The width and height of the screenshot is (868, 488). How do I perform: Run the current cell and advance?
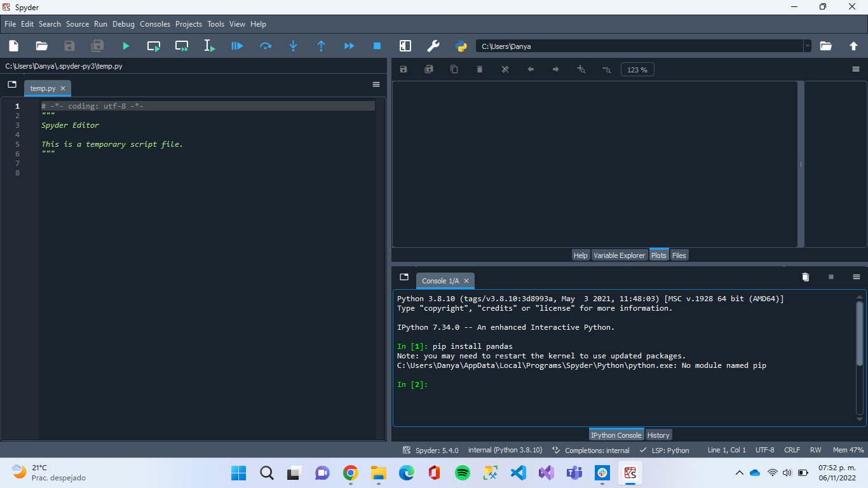pos(182,46)
